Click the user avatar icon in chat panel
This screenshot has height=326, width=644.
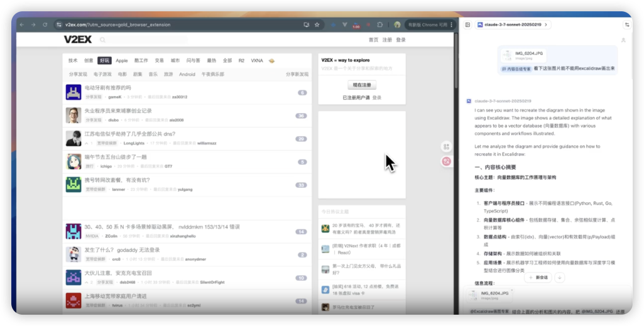[623, 40]
